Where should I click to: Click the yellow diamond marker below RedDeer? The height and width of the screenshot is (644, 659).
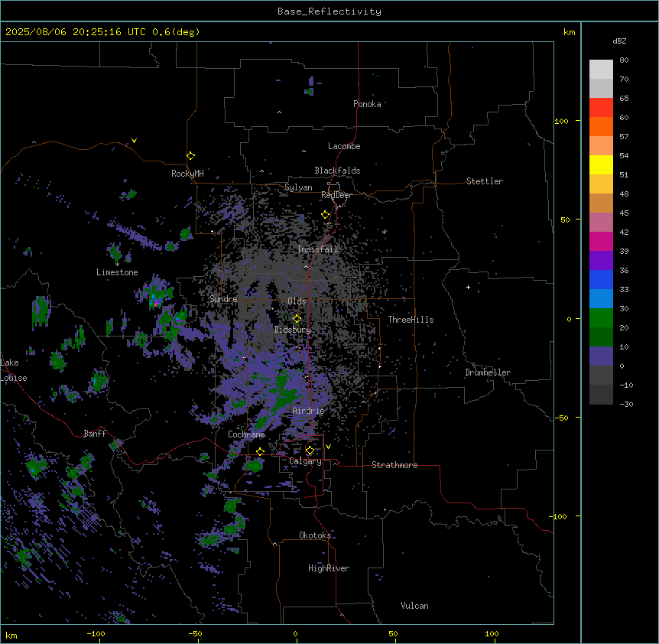pyautogui.click(x=326, y=215)
